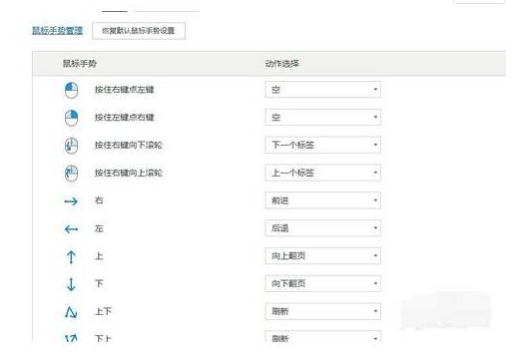Expand the 上一个标签 dropdown

click(x=323, y=173)
